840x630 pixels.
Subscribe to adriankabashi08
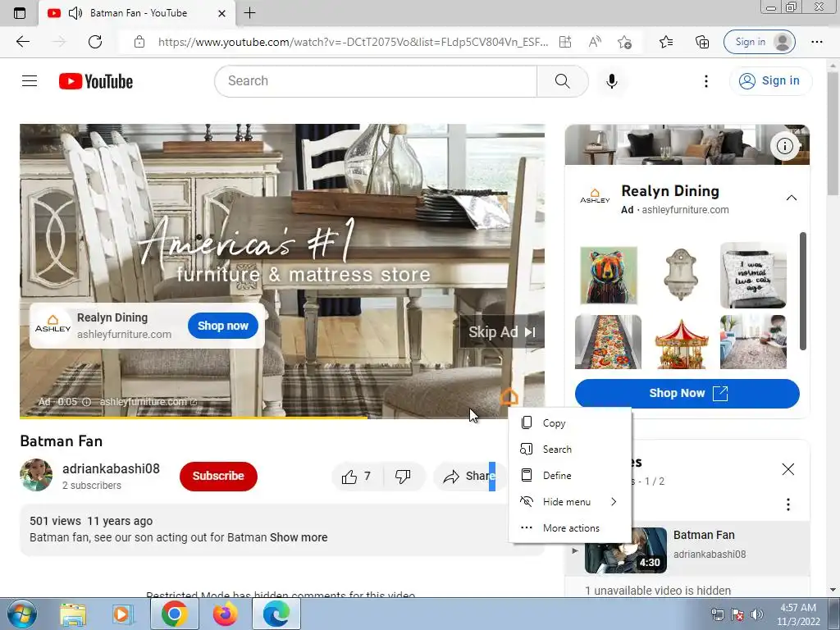[x=218, y=476]
